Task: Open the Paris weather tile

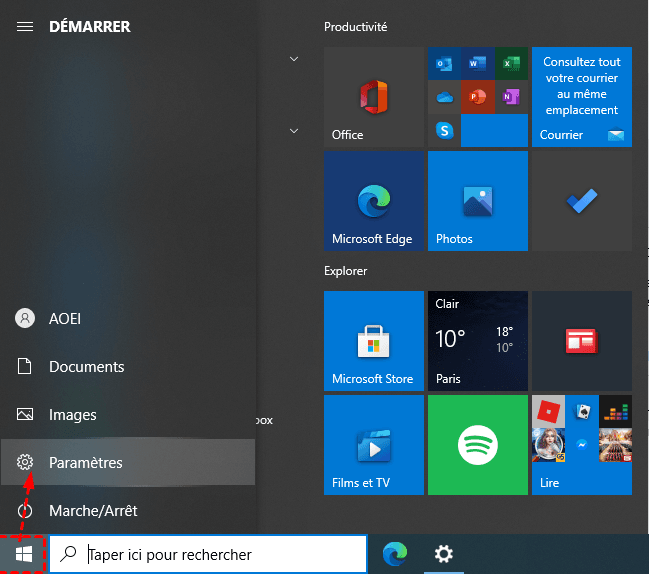Action: (478, 341)
